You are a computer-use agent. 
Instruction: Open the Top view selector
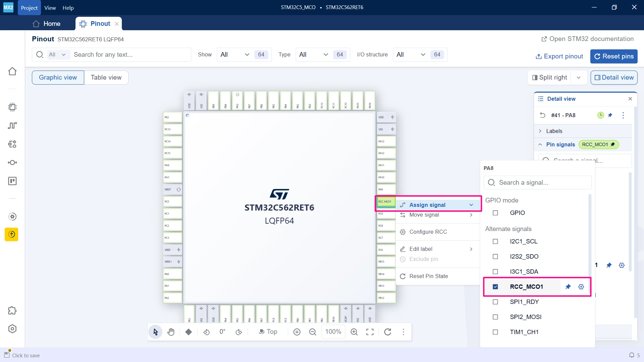(x=267, y=332)
